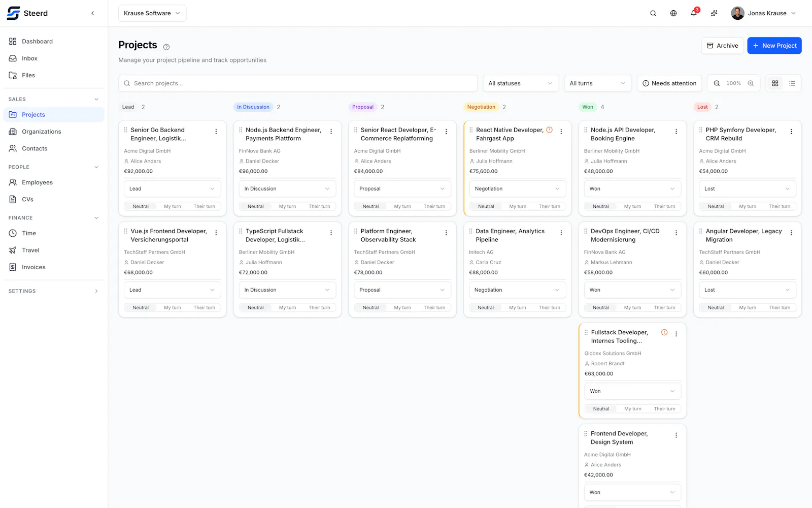The width and height of the screenshot is (812, 508).
Task: Open search with the magnifier icon in header
Action: (653, 13)
